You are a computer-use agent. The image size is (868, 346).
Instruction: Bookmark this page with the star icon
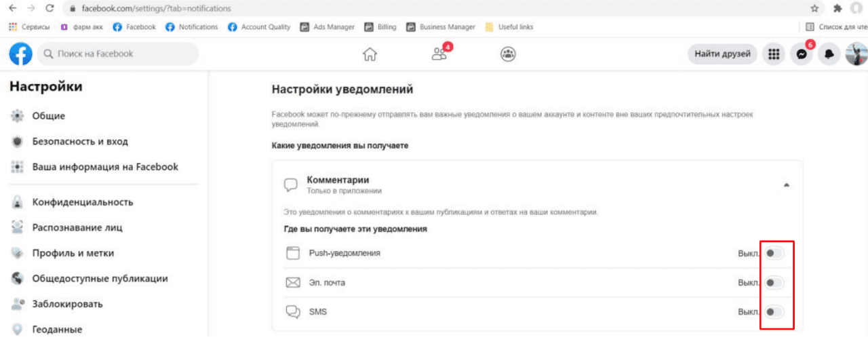tap(814, 9)
